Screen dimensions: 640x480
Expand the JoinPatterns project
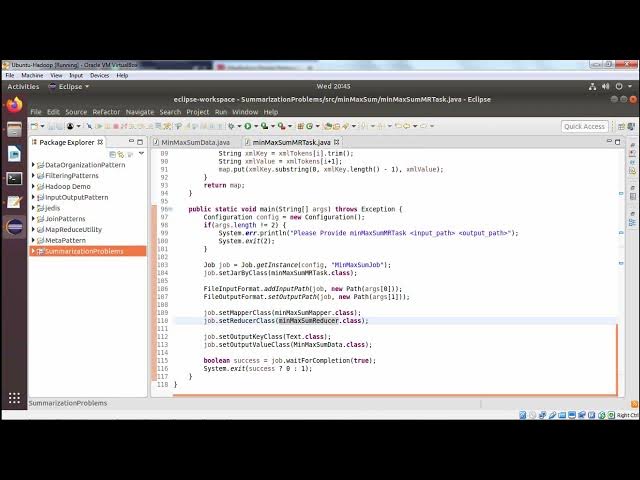click(33, 219)
